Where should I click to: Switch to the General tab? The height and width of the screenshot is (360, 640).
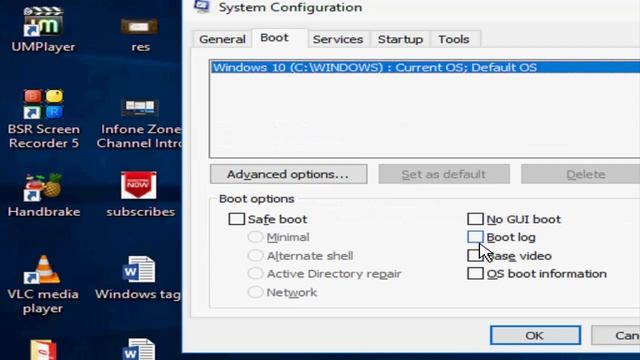point(222,39)
